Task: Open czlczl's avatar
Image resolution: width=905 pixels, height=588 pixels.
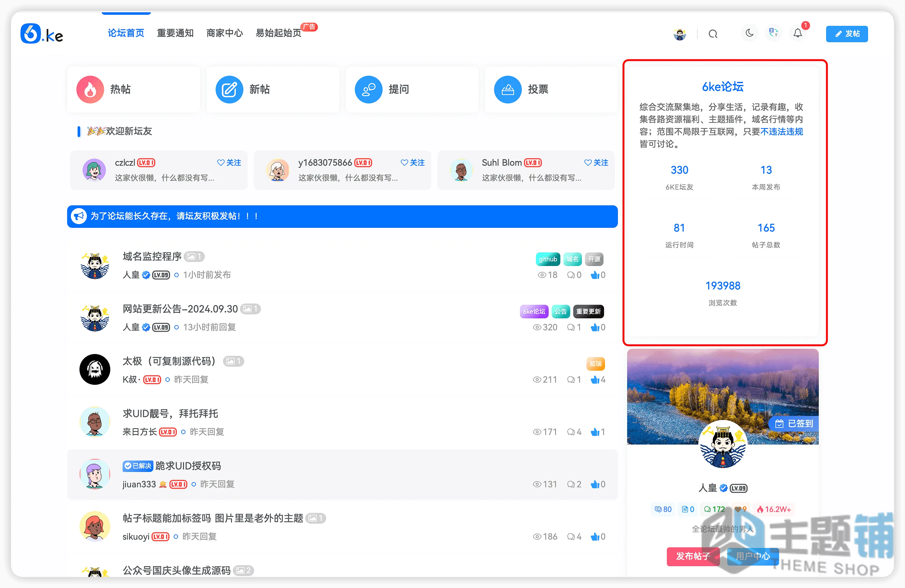Action: coord(94,170)
